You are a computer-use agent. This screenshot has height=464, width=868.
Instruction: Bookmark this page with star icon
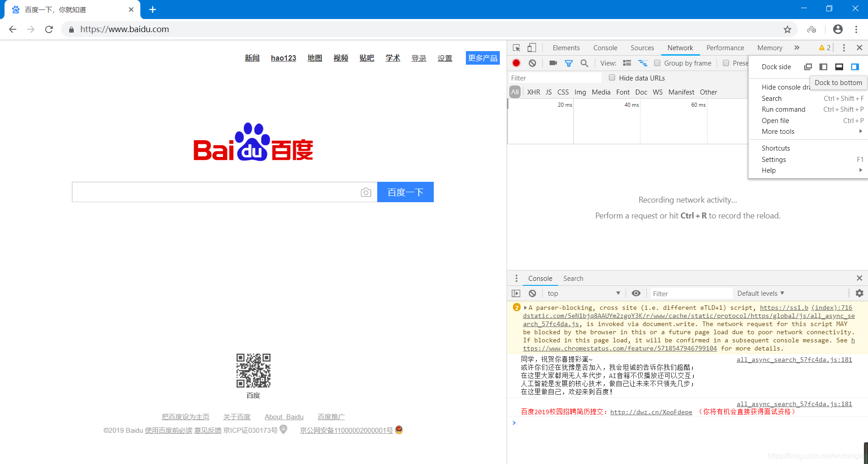click(787, 29)
